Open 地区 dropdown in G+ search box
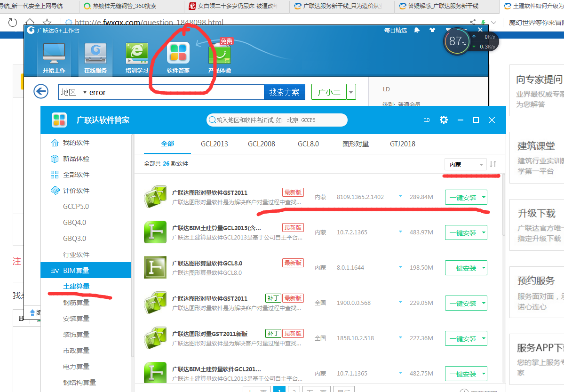The height and width of the screenshot is (392, 564). [x=73, y=92]
